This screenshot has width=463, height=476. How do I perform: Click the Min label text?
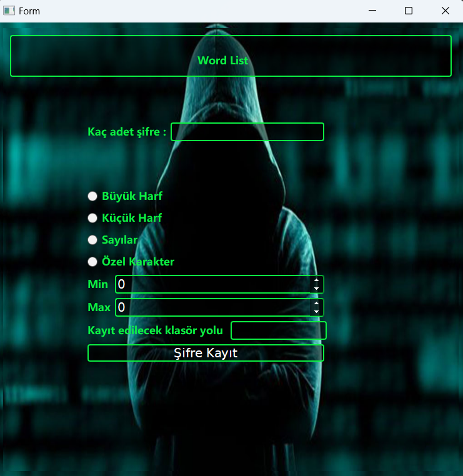click(97, 284)
